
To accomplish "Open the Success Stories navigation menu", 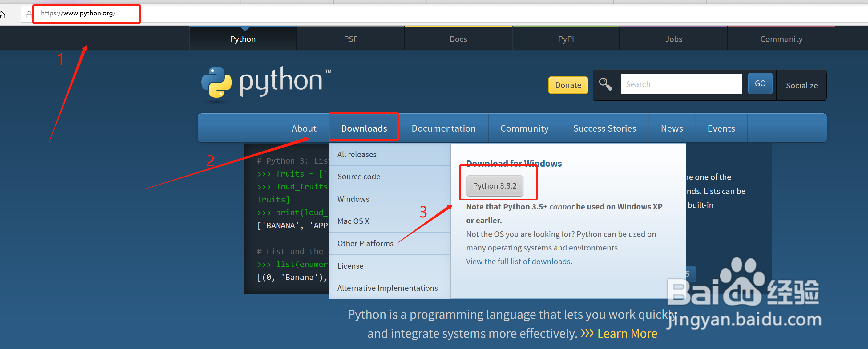I will (604, 128).
